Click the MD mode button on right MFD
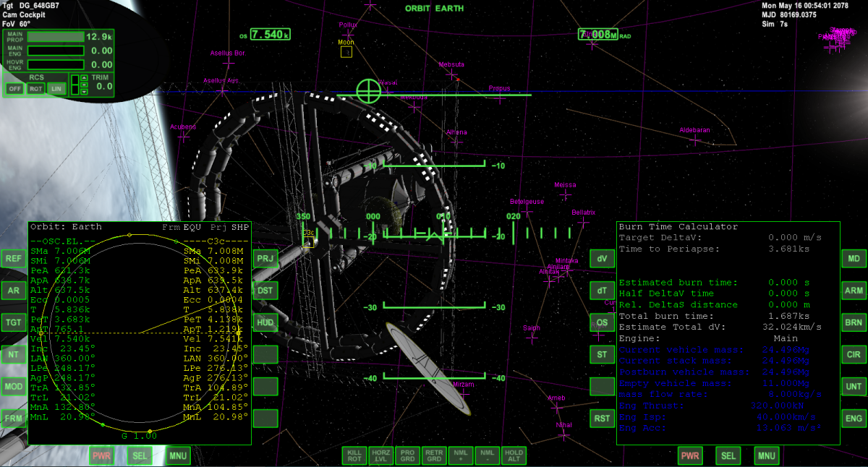 tap(854, 258)
